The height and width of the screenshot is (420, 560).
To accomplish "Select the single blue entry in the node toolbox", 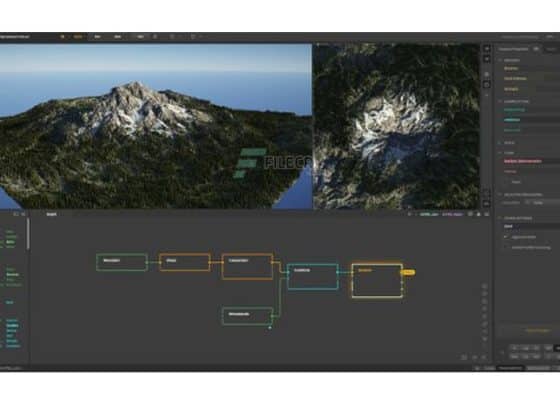I will click(10, 302).
